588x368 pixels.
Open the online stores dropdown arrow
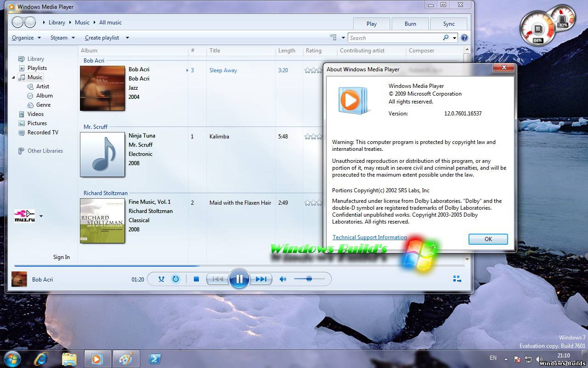[41, 216]
